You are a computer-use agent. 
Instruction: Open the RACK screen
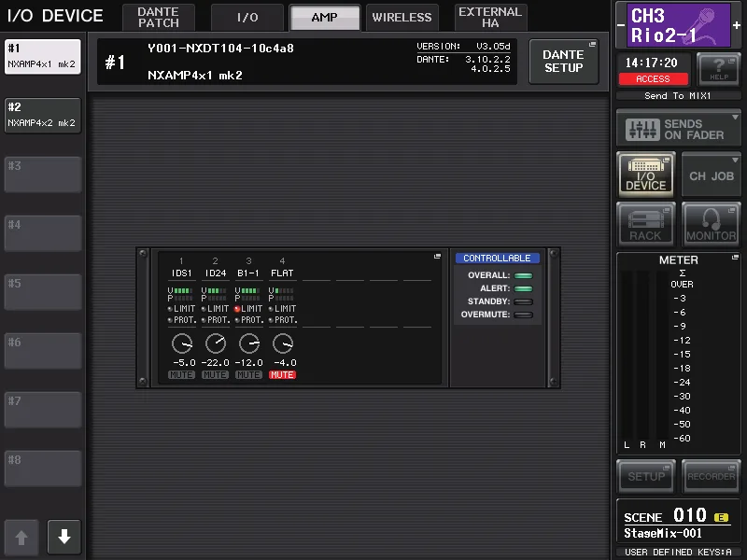(645, 224)
